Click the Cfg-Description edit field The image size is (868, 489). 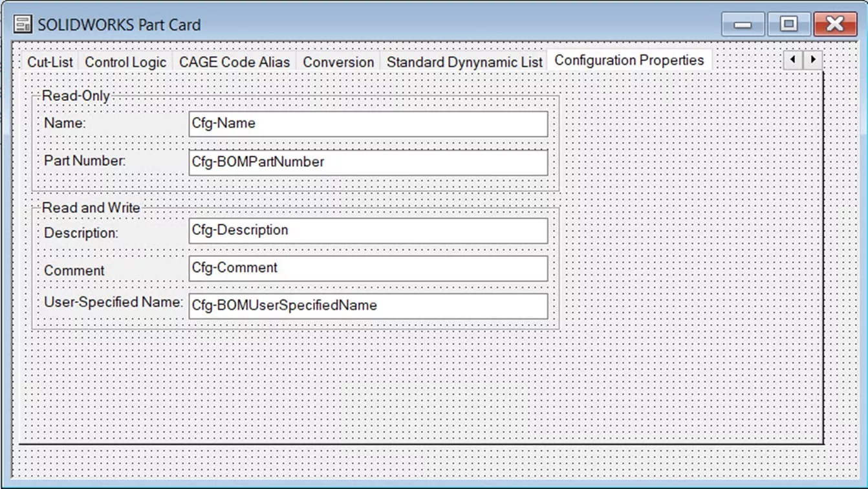368,231
